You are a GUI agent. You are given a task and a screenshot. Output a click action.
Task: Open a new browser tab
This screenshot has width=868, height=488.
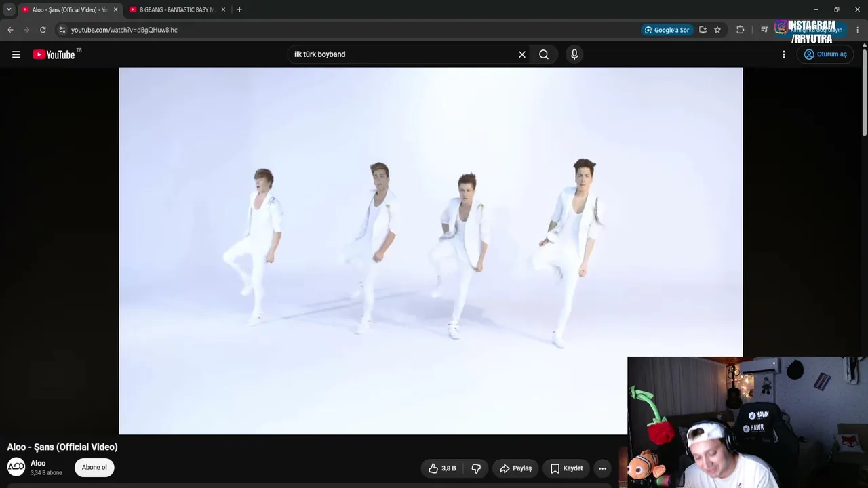239,9
